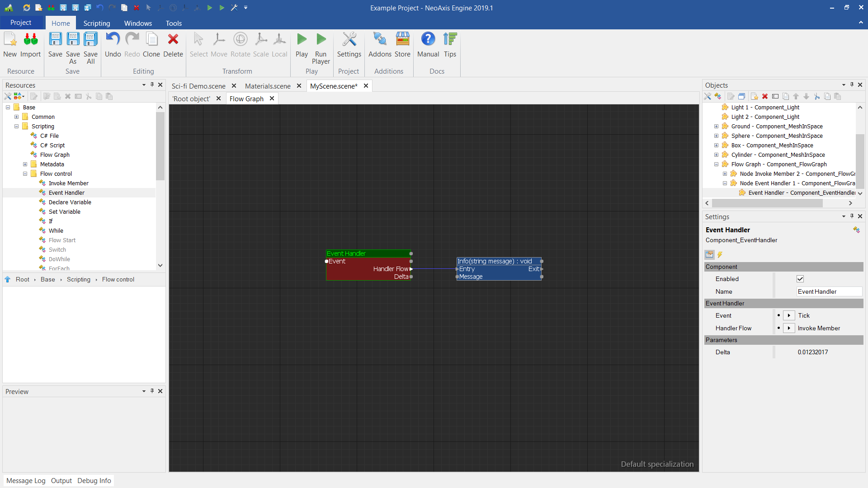The height and width of the screenshot is (488, 868).
Task: Toggle the Enabled checkbox in Settings
Action: tap(800, 279)
